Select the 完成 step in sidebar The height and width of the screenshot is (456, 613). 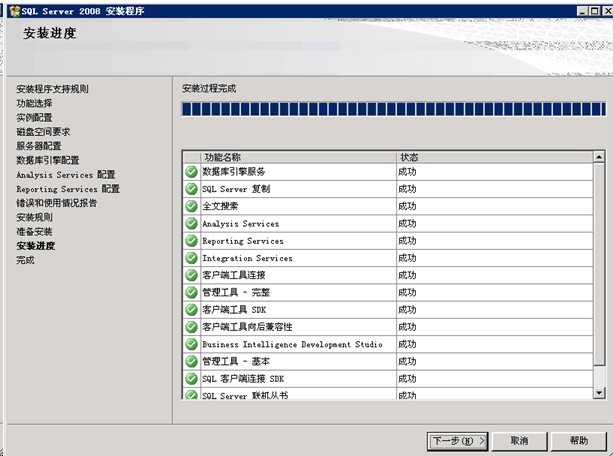point(25,260)
